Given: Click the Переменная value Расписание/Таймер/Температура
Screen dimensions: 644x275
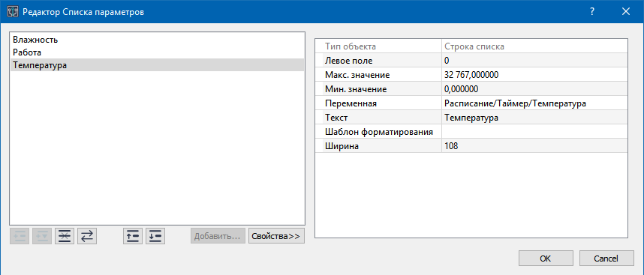Looking at the screenshot, I should click(x=534, y=103).
